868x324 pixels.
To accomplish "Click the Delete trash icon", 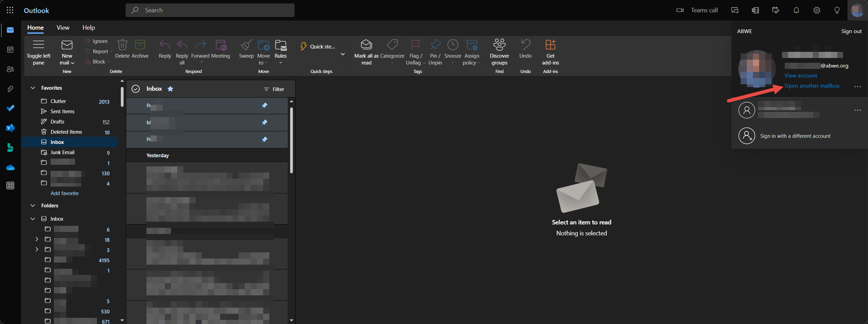I will click(122, 45).
